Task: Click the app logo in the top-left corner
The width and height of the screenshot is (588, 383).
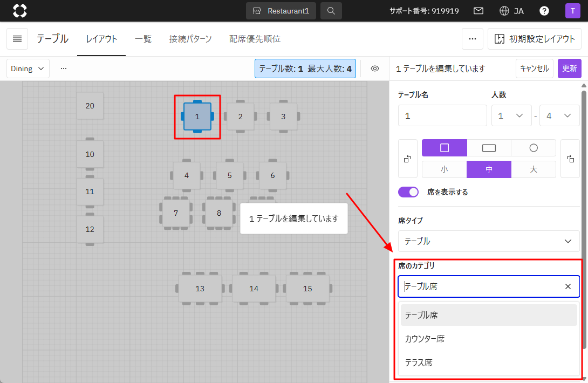Action: (x=19, y=10)
